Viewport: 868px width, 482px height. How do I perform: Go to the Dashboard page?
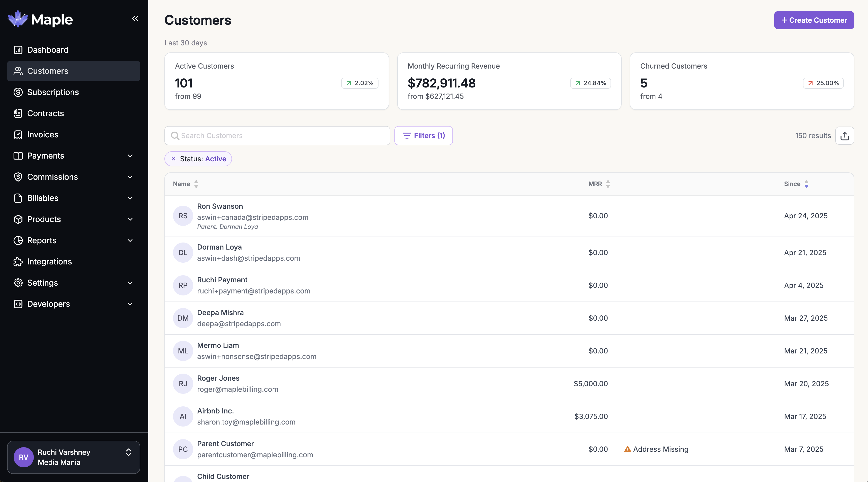tap(47, 50)
